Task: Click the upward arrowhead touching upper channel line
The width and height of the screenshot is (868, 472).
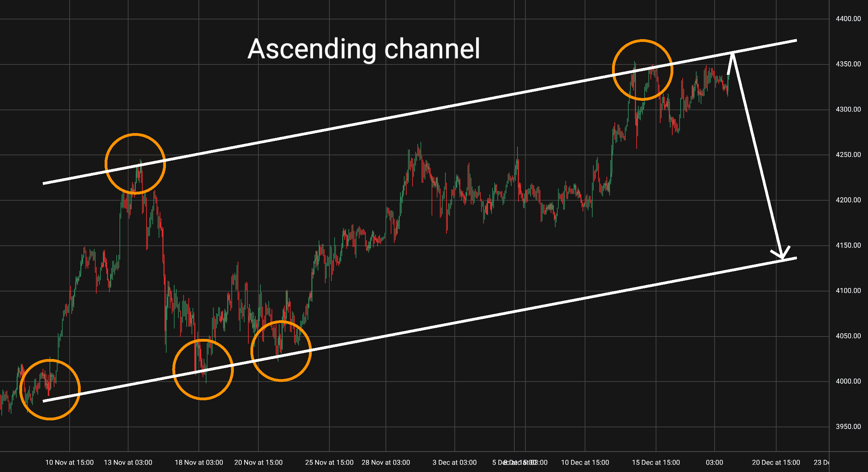Action: click(732, 57)
